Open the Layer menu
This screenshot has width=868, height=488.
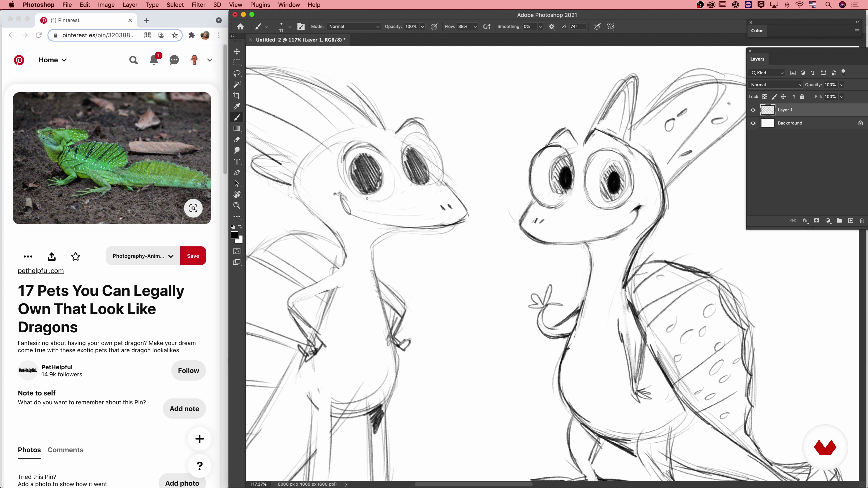click(x=130, y=5)
